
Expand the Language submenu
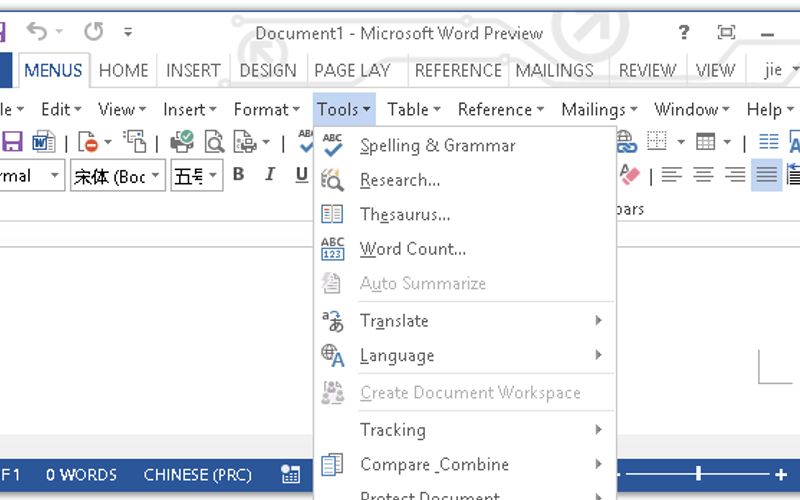coord(598,355)
